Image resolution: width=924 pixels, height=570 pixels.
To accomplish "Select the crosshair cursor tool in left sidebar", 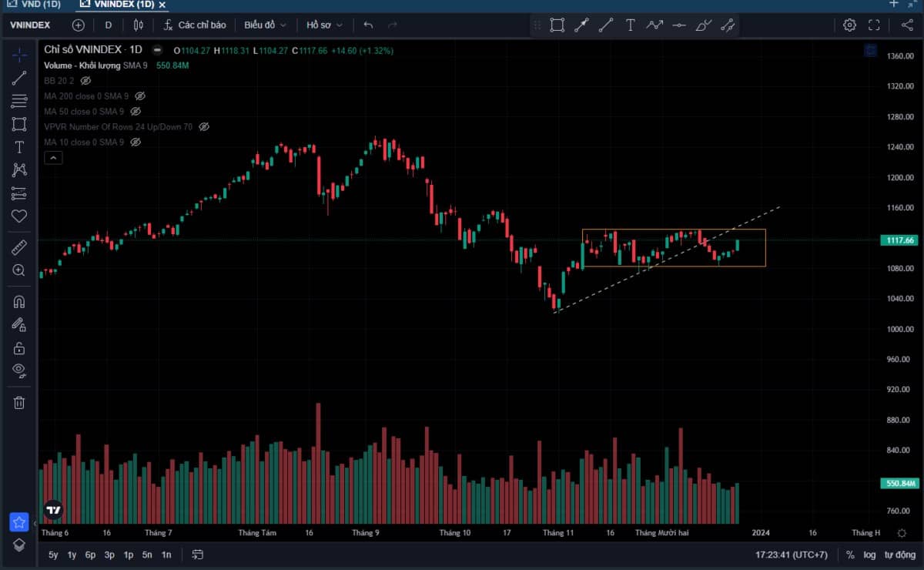I will (x=19, y=55).
